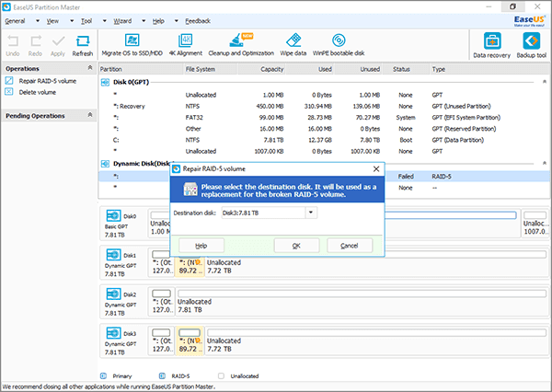The height and width of the screenshot is (392, 552).
Task: Collapse the Pending Operations panel
Action: [x=90, y=115]
